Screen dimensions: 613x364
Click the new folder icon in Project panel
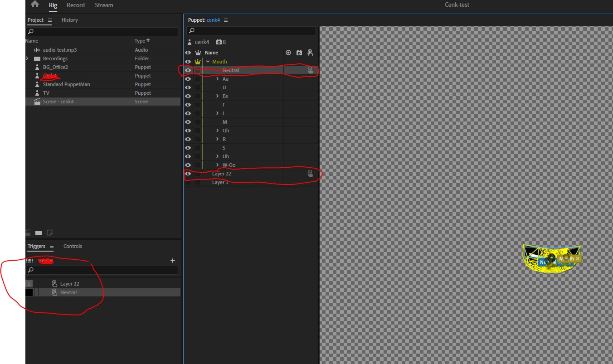[x=39, y=233]
